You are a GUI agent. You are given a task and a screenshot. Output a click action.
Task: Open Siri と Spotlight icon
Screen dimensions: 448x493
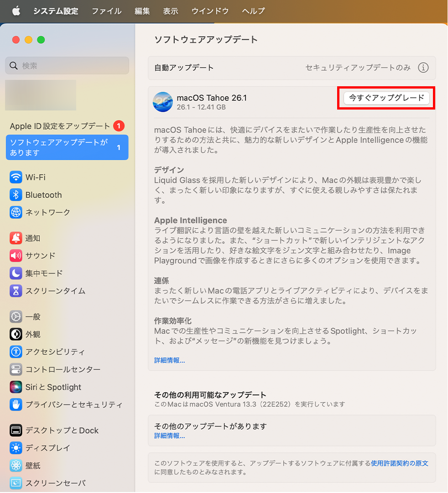click(16, 387)
